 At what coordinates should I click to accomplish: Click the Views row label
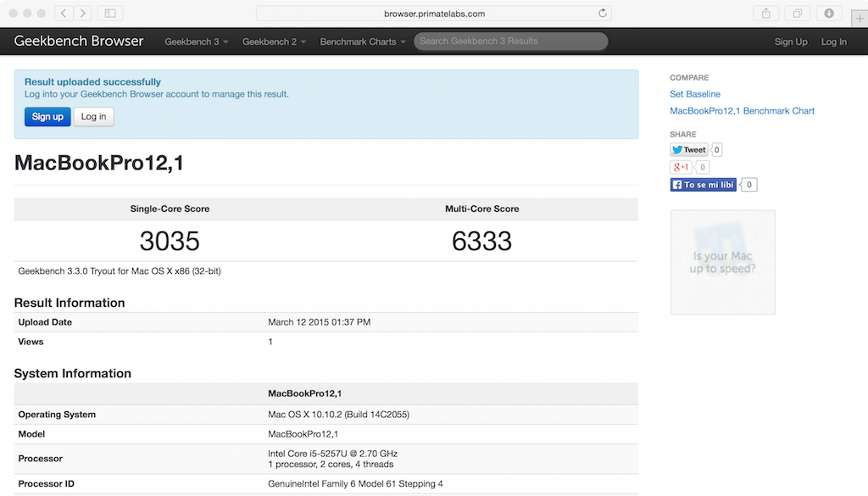31,342
